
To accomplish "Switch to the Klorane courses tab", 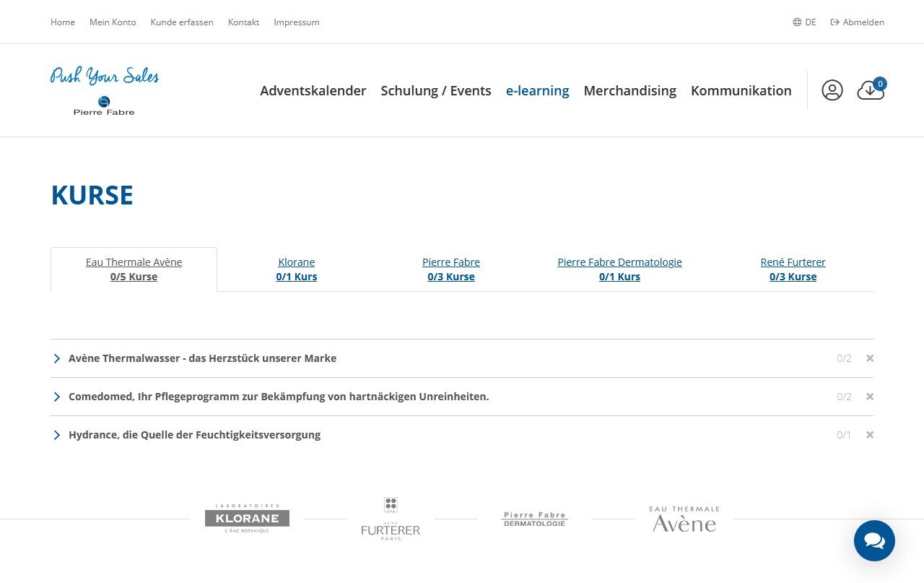I will [297, 269].
